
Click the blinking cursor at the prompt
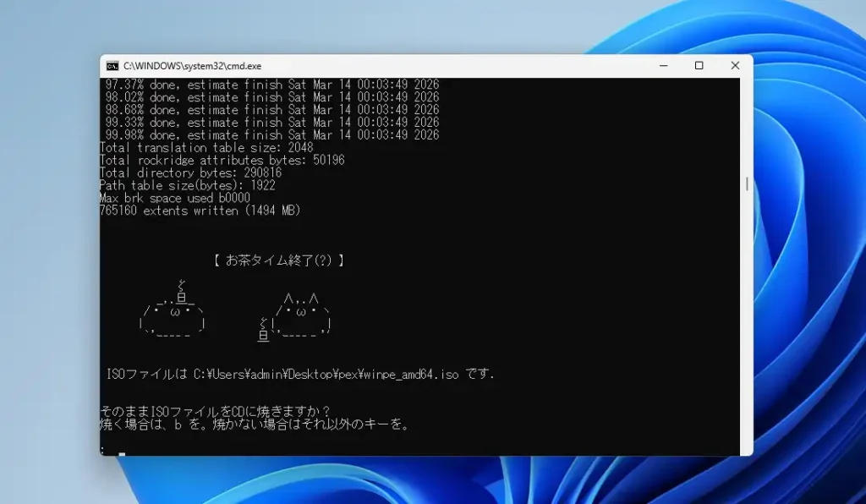(x=122, y=455)
